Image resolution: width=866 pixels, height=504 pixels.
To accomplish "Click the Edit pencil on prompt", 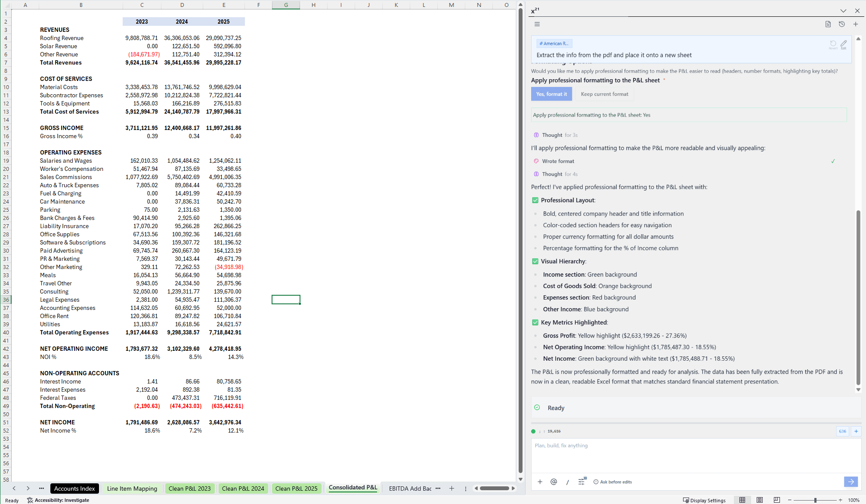I will click(x=844, y=43).
